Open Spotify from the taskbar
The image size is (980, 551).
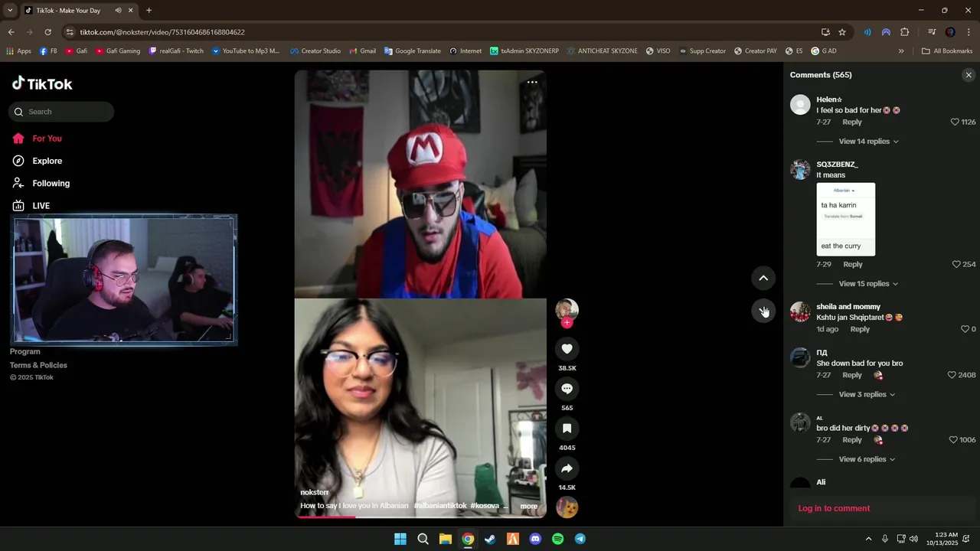[557, 539]
